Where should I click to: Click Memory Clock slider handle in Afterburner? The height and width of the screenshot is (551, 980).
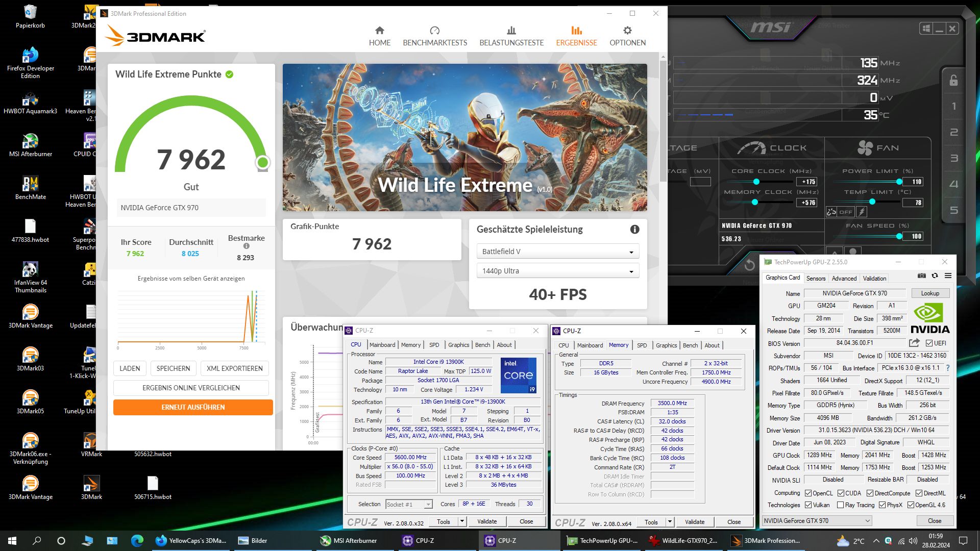(754, 203)
